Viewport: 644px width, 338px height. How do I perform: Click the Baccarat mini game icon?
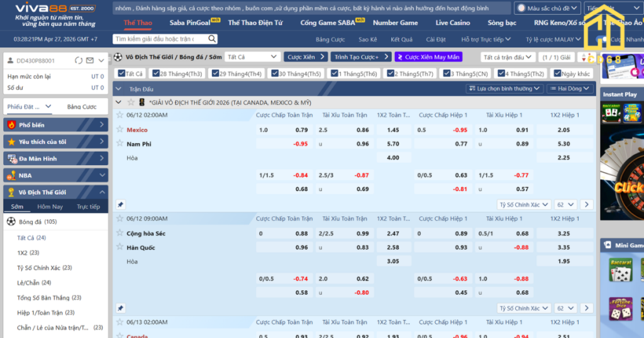[620, 270]
